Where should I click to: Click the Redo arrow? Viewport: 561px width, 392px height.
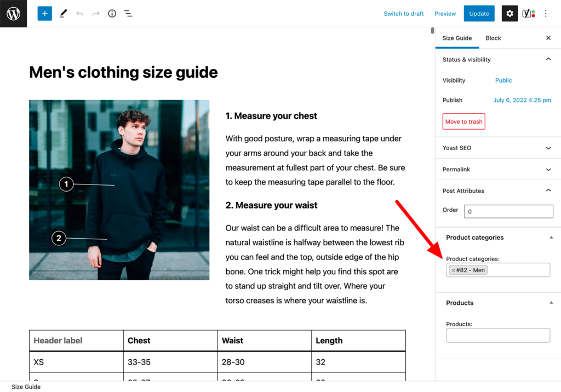click(96, 13)
